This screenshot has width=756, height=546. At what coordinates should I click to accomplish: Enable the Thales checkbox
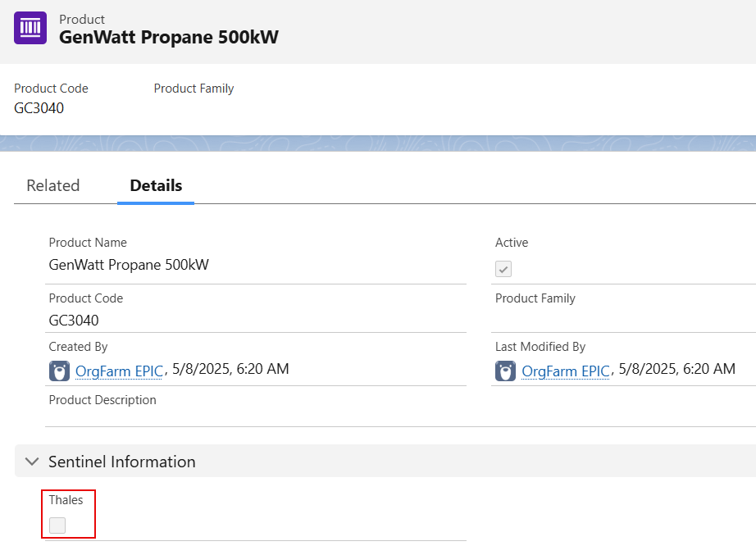point(57,526)
